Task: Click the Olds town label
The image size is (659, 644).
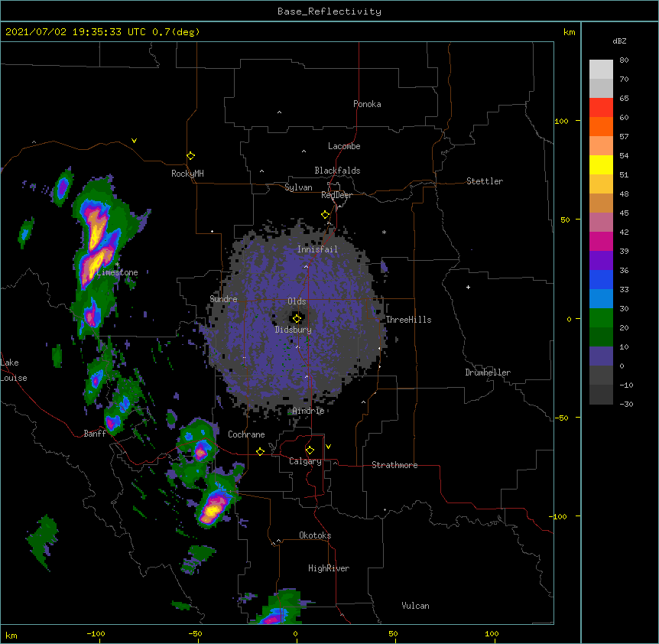Action: tap(297, 301)
